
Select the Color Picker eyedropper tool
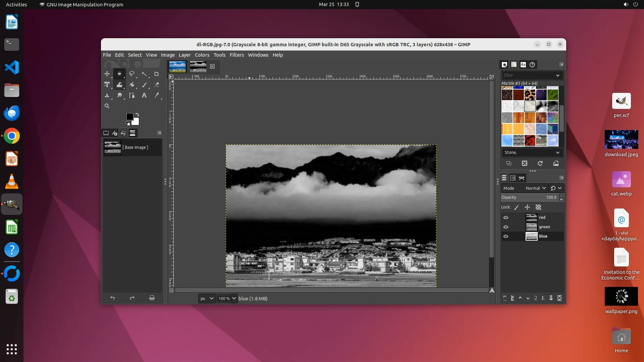[157, 96]
